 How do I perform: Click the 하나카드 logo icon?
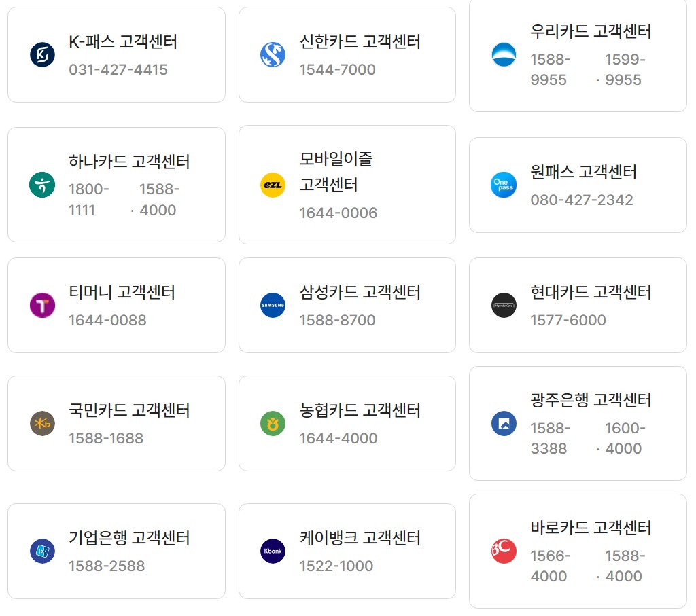point(42,184)
